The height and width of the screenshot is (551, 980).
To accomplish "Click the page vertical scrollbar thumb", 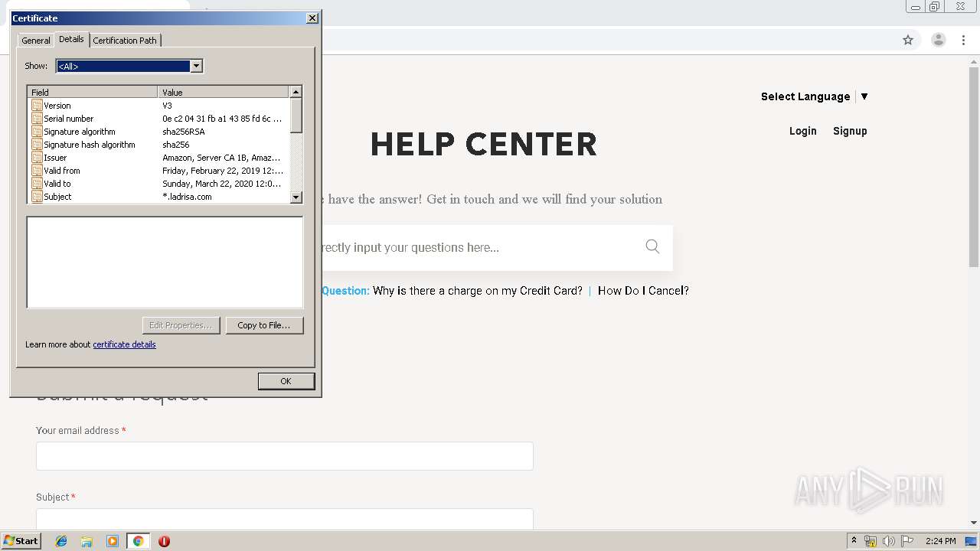I will [974, 167].
